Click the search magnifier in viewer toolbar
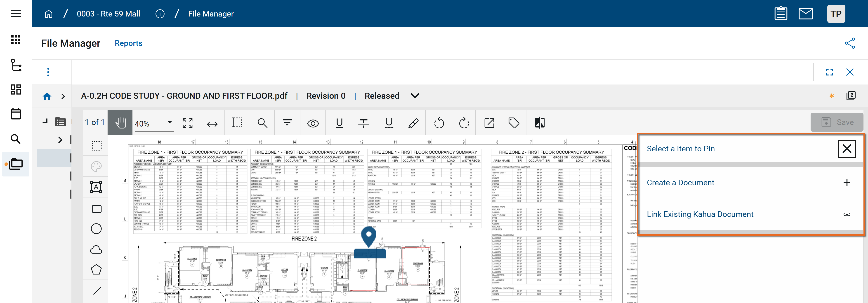The width and height of the screenshot is (868, 303). click(x=262, y=123)
